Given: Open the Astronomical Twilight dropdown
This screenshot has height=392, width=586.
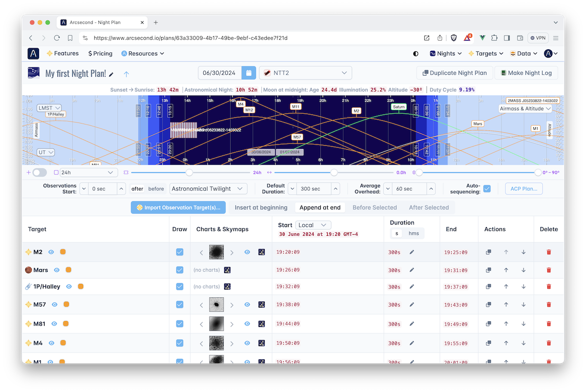Looking at the screenshot, I should coord(207,188).
